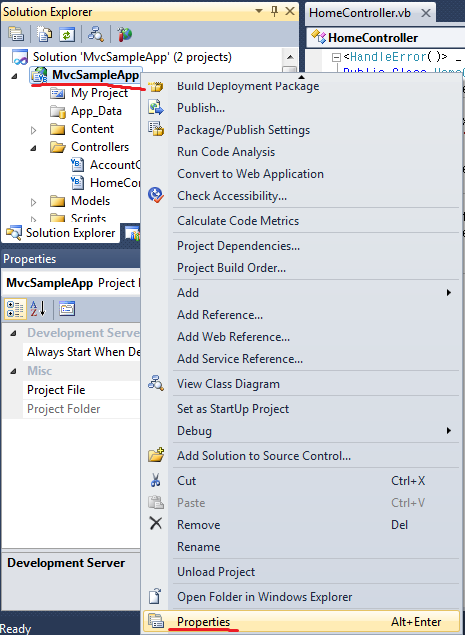Open Project Build Order...
The width and height of the screenshot is (465, 635).
coord(231,267)
